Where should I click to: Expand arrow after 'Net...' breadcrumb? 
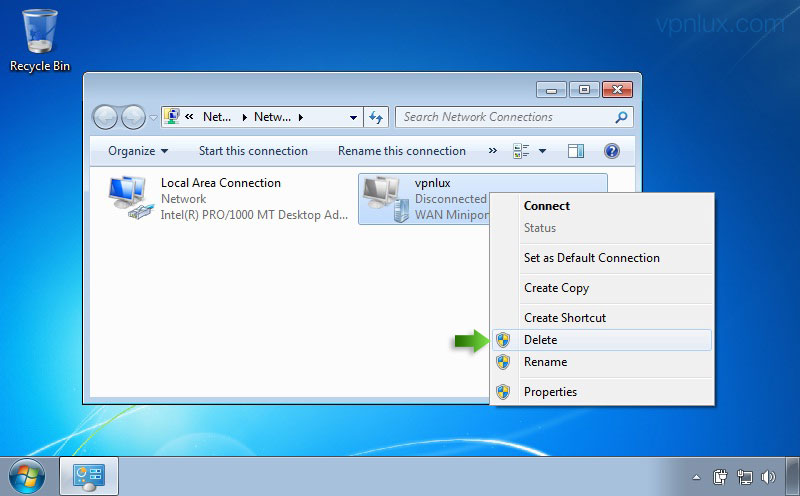244,117
